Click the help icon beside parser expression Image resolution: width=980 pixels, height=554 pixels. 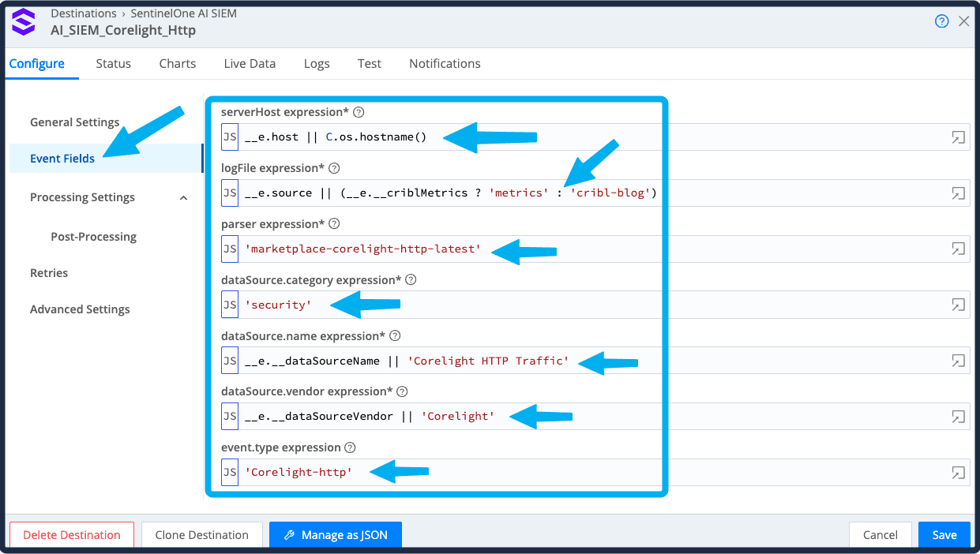coord(334,224)
